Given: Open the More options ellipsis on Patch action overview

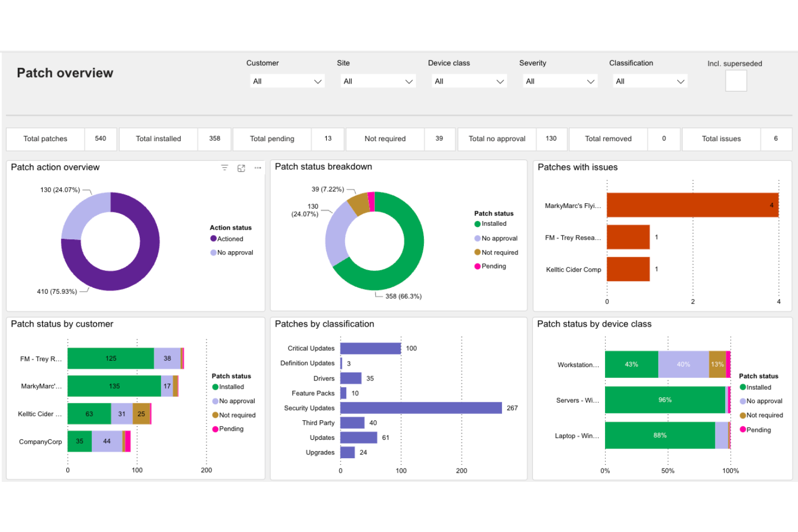Looking at the screenshot, I should [257, 168].
